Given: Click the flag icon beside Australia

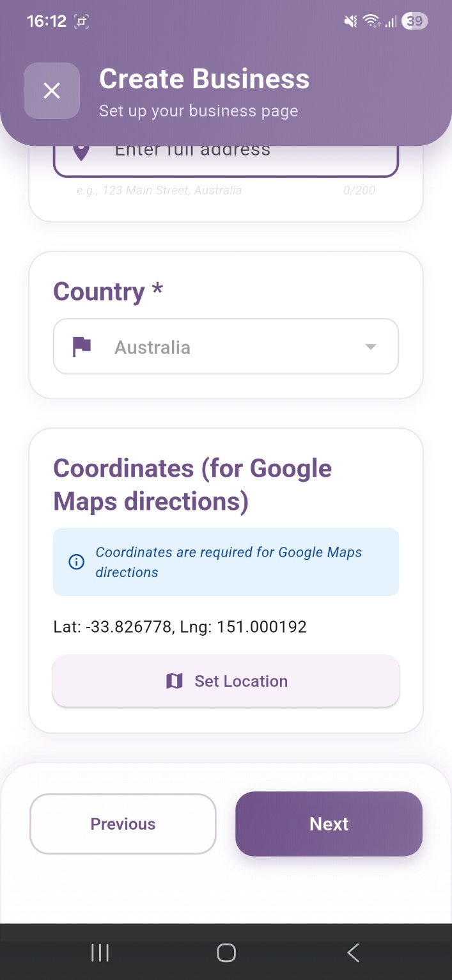Looking at the screenshot, I should [x=82, y=347].
